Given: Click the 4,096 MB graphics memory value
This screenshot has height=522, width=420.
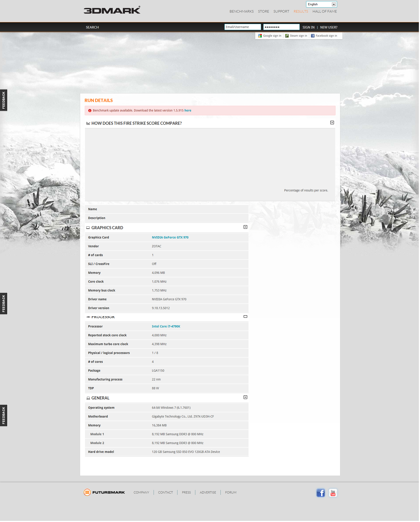Looking at the screenshot, I should 158,273.
